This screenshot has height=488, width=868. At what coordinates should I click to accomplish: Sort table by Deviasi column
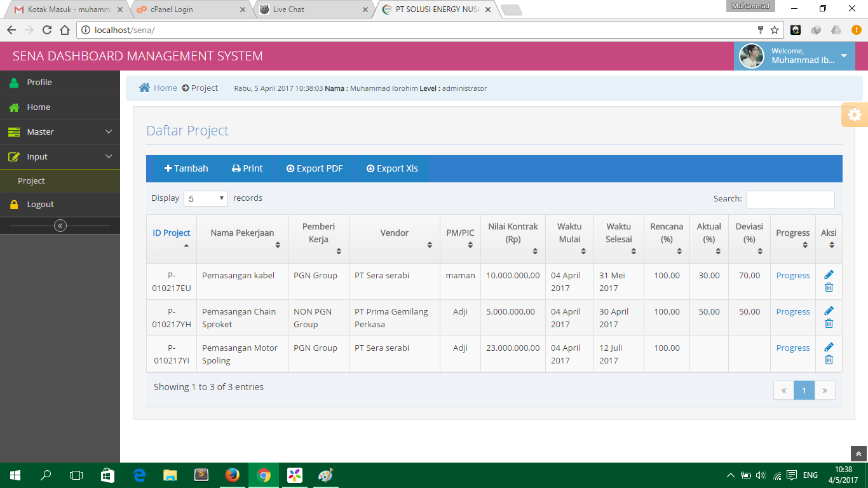749,239
